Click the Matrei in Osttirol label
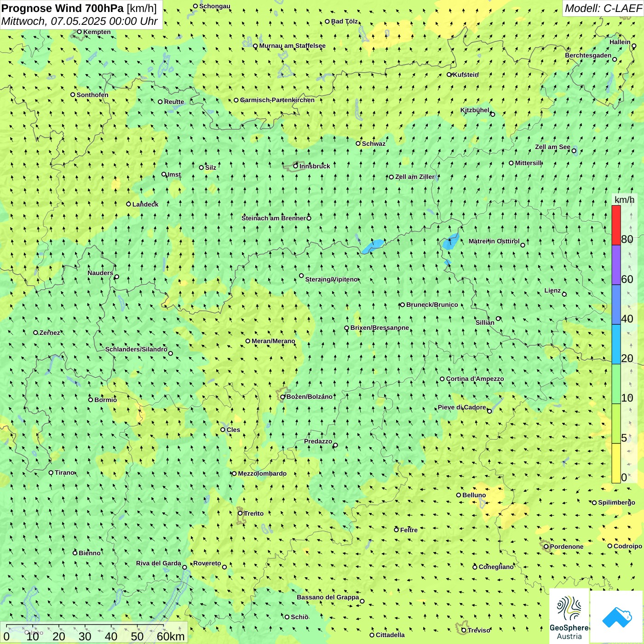The image size is (644, 644). (494, 241)
